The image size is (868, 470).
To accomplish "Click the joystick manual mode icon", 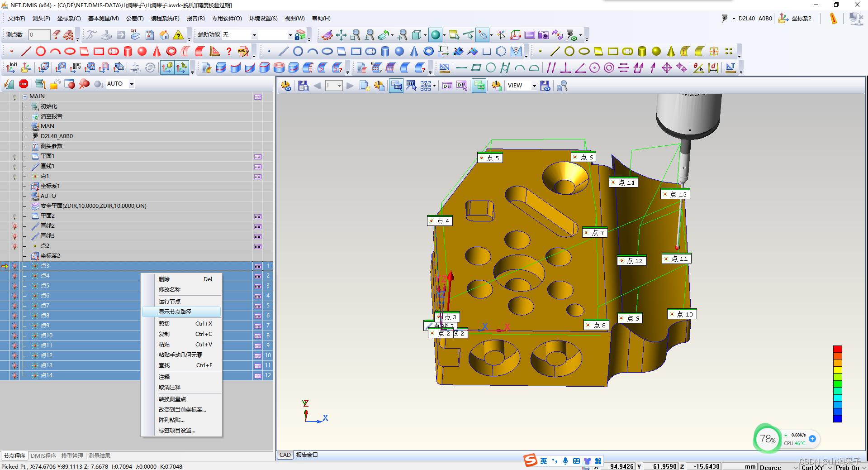I will click(x=106, y=35).
